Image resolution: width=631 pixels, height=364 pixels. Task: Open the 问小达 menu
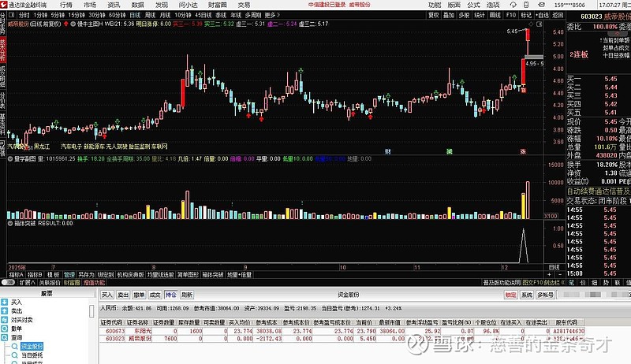188,5
